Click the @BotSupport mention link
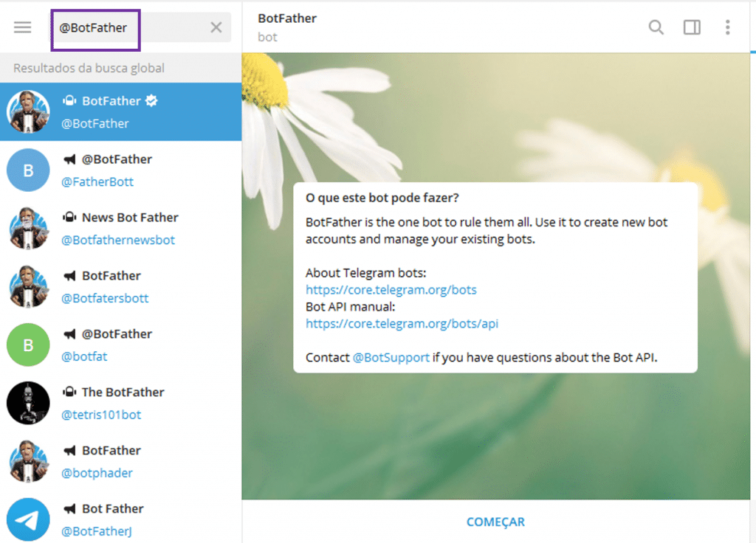This screenshot has width=756, height=543. 391,357
